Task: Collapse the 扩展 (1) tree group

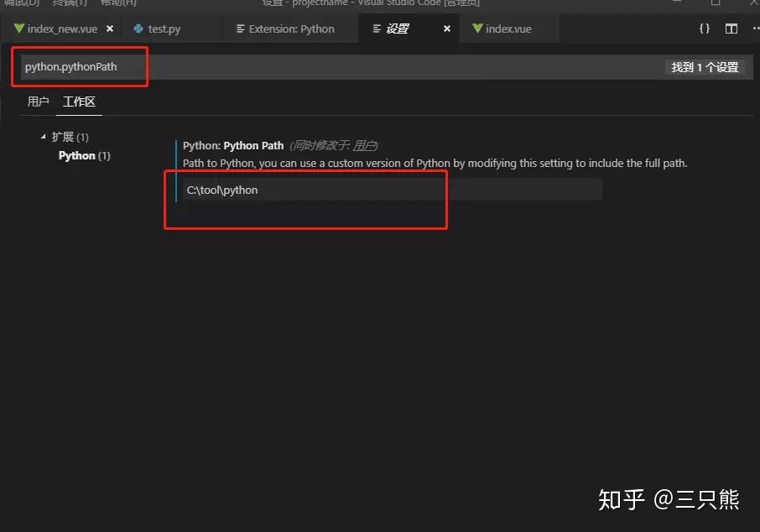Action: pos(43,138)
